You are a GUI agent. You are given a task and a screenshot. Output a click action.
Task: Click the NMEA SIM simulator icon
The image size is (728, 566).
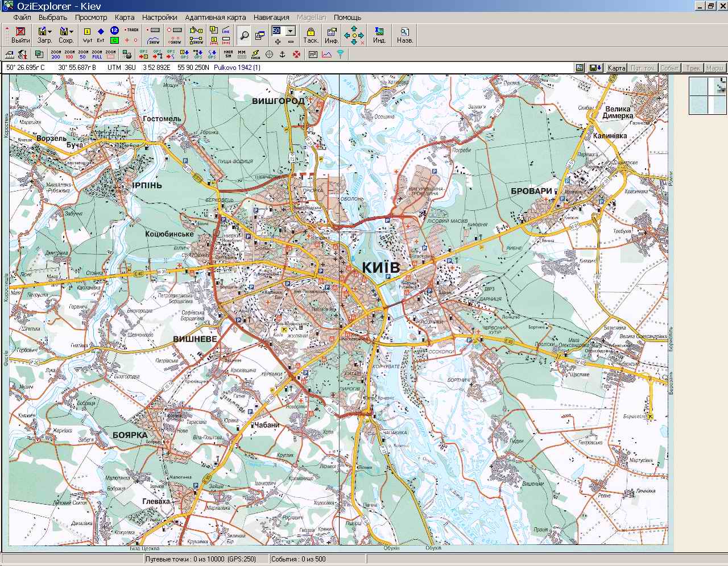[x=228, y=55]
